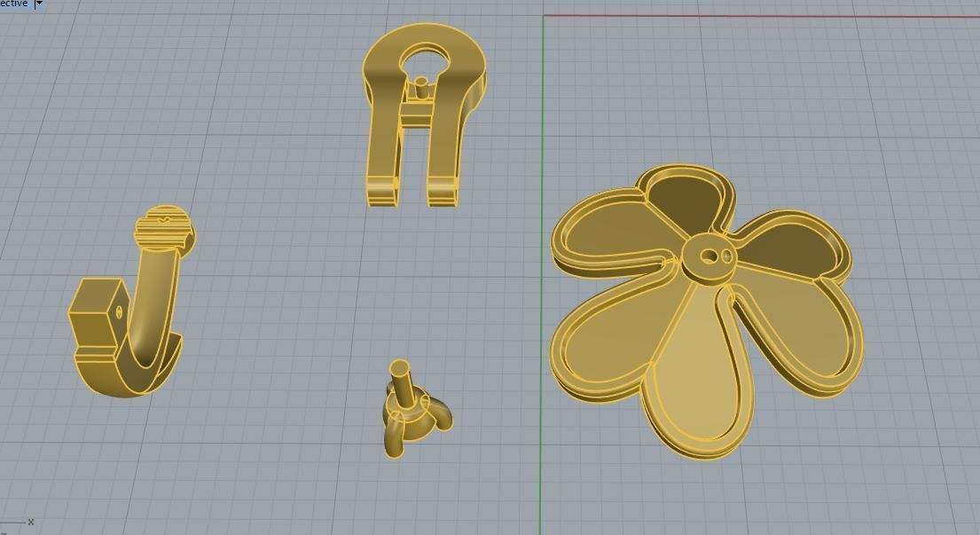The width and height of the screenshot is (980, 535).
Task: Open the Perspective viewport title dropdown arrow
Action: [39, 4]
